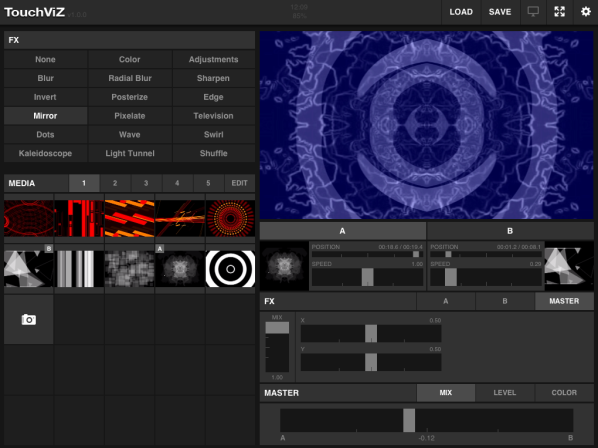Open the master MIX tab
This screenshot has height=448, width=598.
point(445,393)
